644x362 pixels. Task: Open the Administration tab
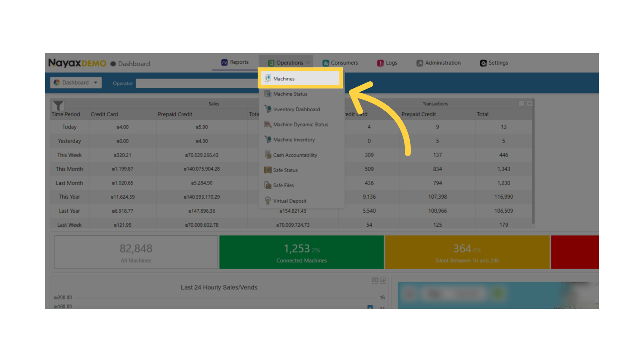coord(439,63)
